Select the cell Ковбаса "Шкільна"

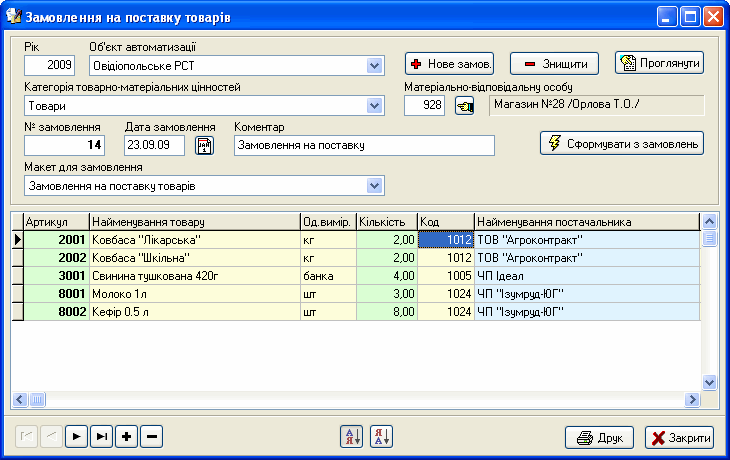coord(195,258)
